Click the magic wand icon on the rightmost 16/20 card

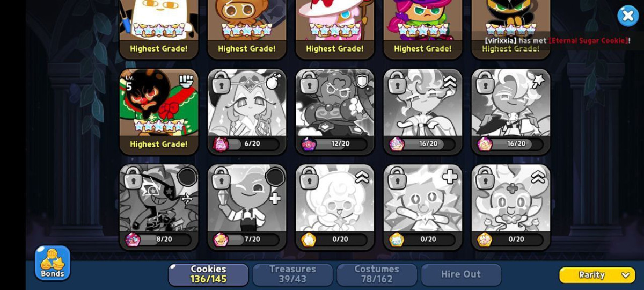point(538,81)
